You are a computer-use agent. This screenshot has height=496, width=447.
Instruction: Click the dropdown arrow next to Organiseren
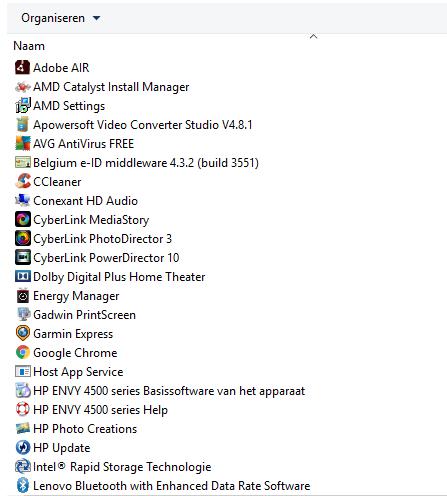tap(96, 18)
